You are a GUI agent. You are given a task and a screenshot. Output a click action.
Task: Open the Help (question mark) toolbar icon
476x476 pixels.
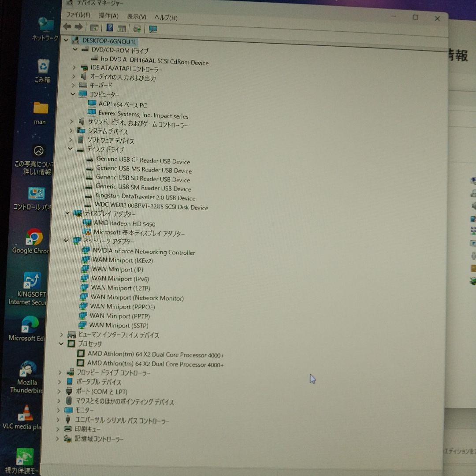[110, 28]
